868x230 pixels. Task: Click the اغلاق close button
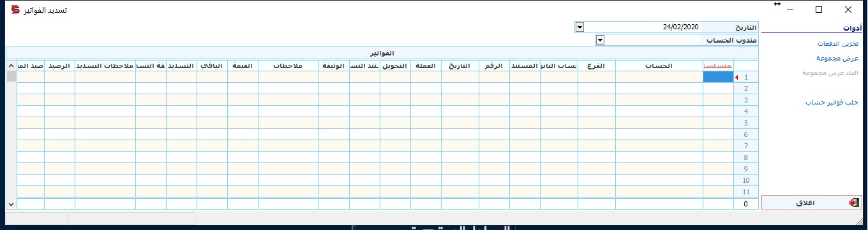811,203
